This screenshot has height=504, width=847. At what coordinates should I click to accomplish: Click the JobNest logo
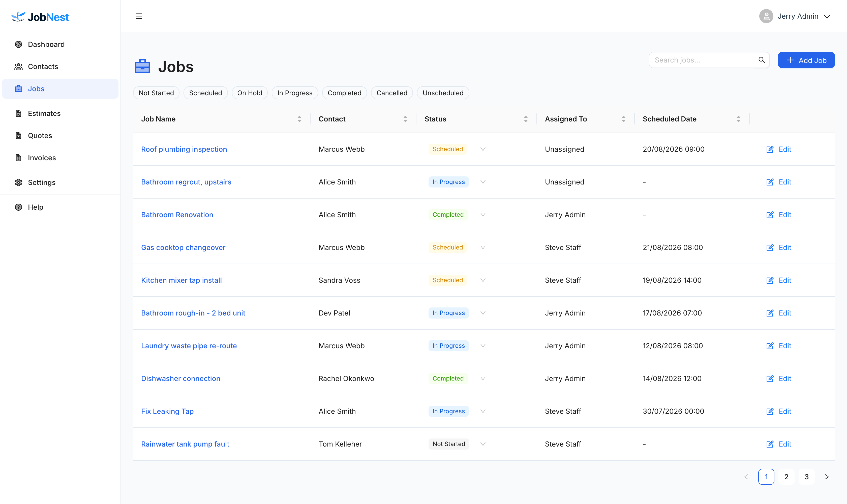tap(40, 17)
